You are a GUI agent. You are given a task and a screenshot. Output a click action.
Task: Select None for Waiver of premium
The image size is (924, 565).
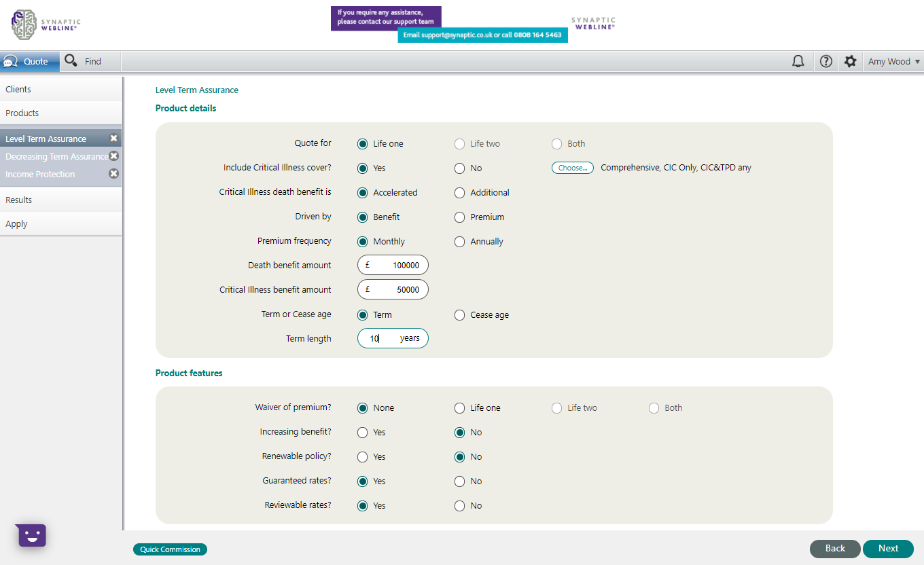pyautogui.click(x=363, y=408)
